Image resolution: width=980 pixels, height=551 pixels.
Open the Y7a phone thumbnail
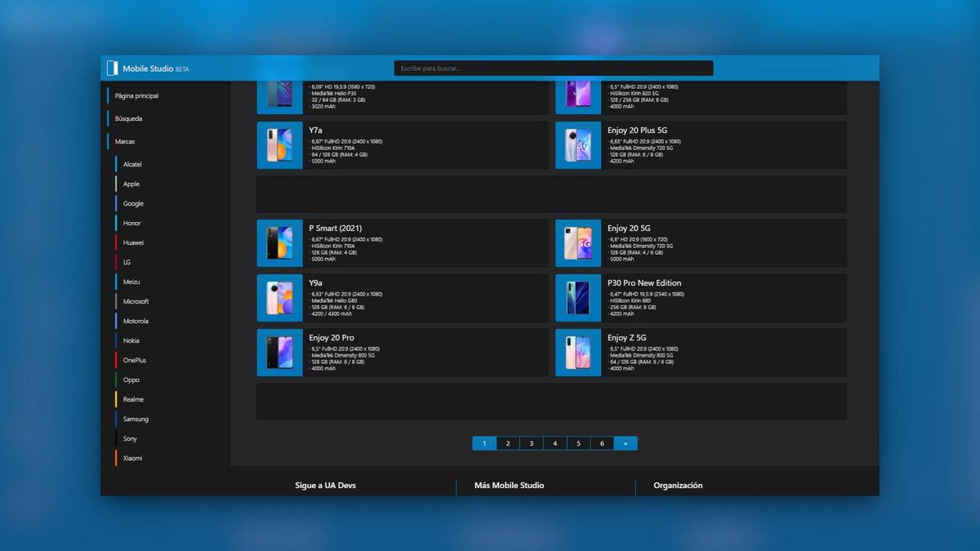279,145
